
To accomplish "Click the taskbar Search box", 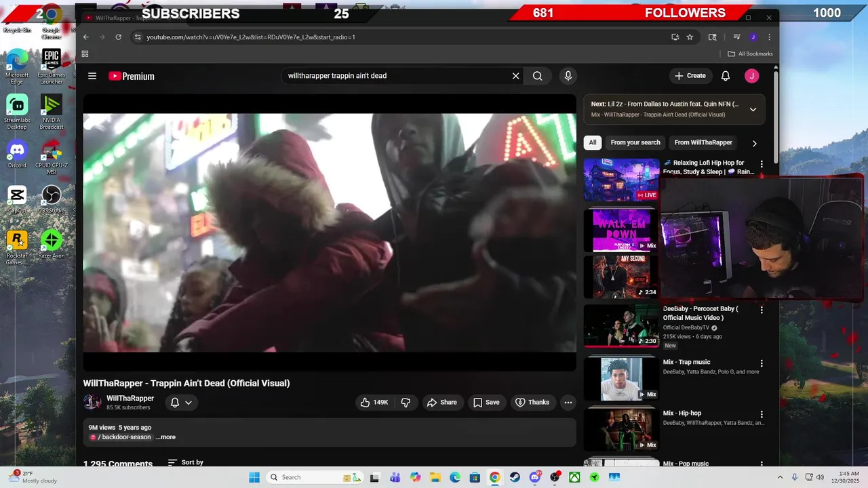I will coord(316,477).
